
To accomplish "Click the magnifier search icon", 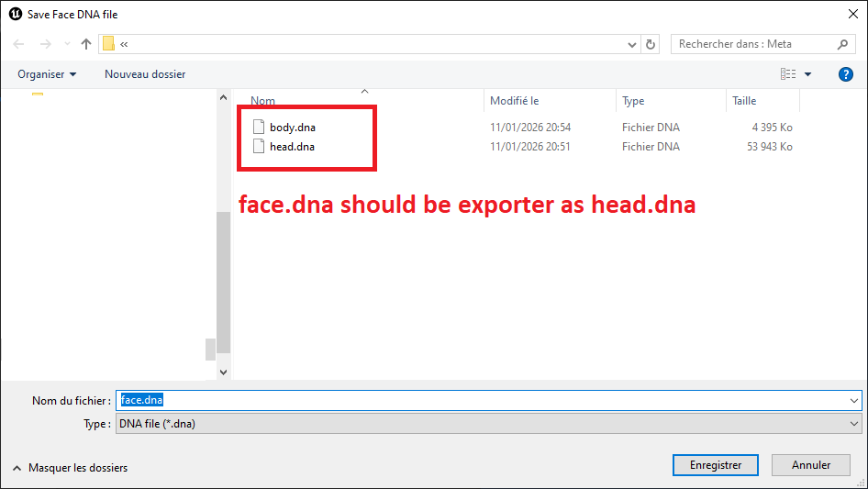I will coord(842,44).
